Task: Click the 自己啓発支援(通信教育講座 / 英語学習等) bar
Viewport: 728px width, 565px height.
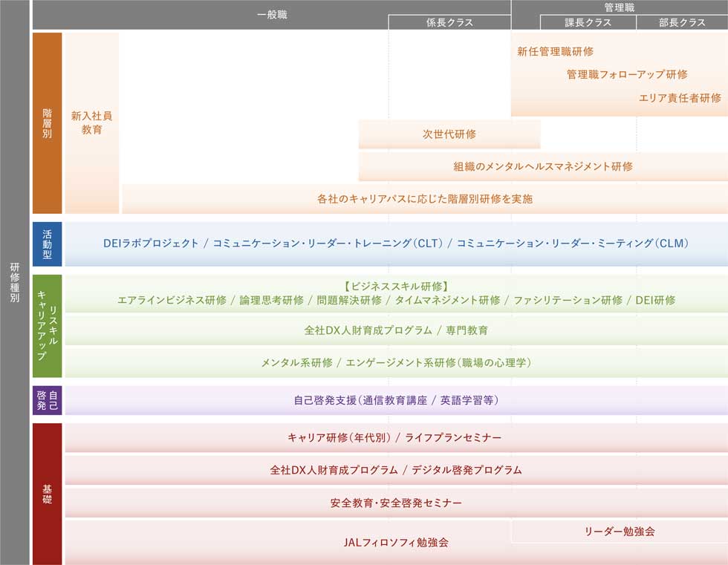Action: pyautogui.click(x=396, y=400)
